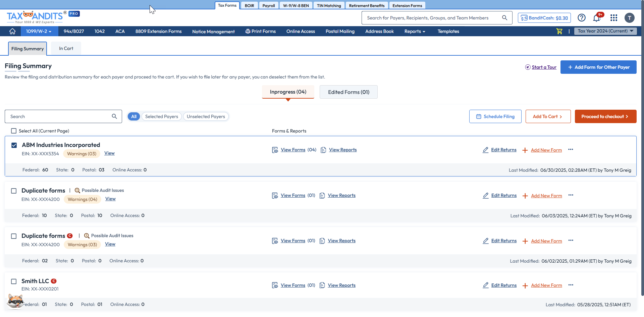Screen dimensions: 644x317
Task: Uncheck ABM Industries Incorporated checkbox
Action: click(x=14, y=145)
